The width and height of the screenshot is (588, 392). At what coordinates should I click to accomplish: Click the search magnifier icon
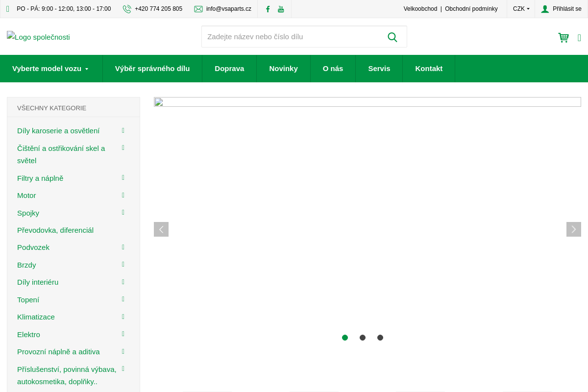392,37
